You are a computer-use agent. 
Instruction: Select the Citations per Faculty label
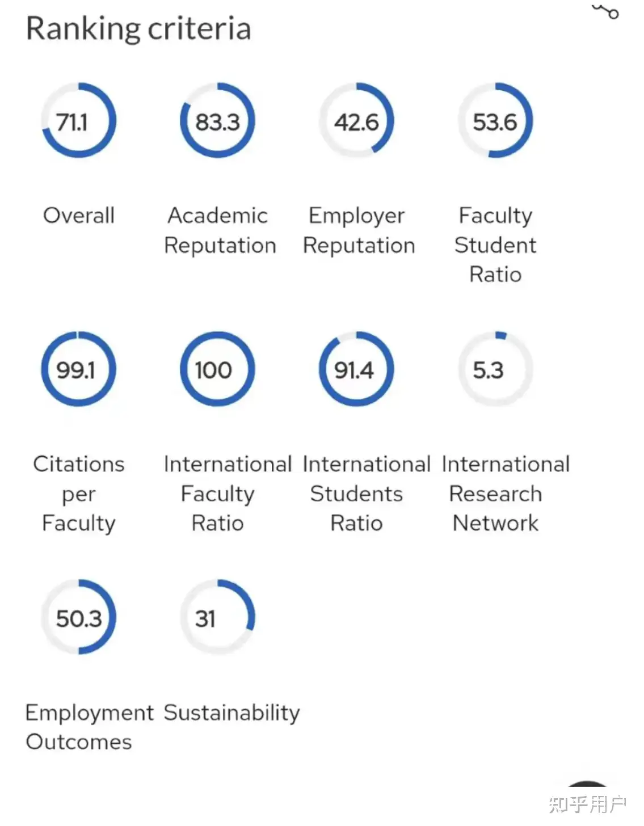[x=79, y=494]
